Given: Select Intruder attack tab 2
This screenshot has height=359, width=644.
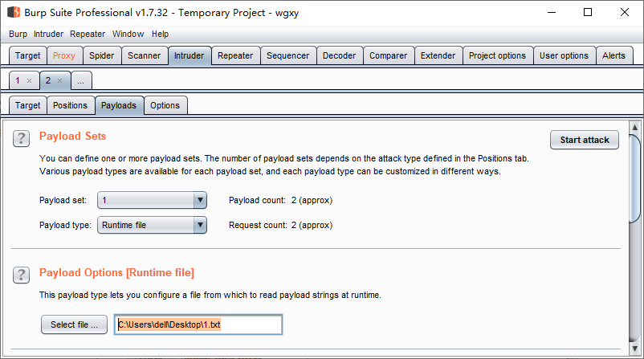Looking at the screenshot, I should [48, 80].
